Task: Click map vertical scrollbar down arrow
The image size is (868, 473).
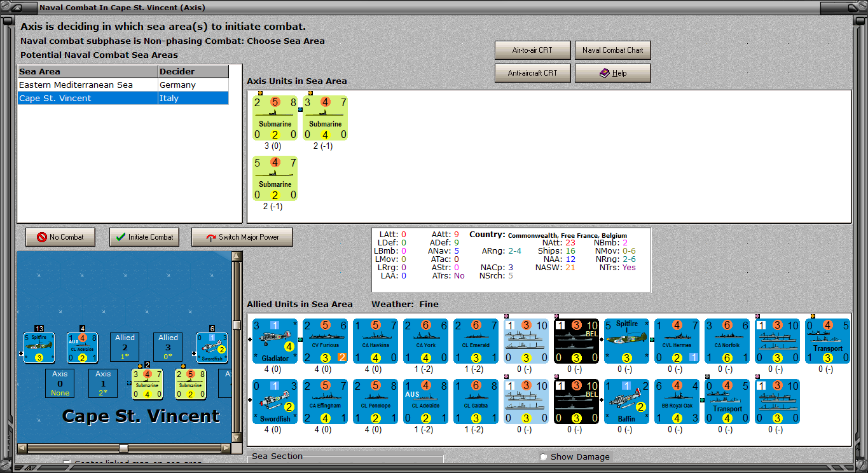Action: click(237, 437)
